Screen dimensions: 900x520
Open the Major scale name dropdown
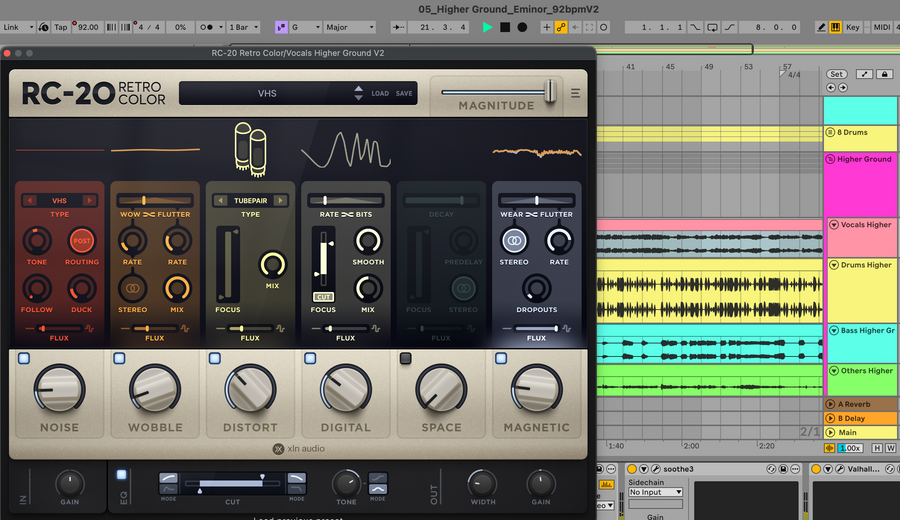pyautogui.click(x=350, y=27)
